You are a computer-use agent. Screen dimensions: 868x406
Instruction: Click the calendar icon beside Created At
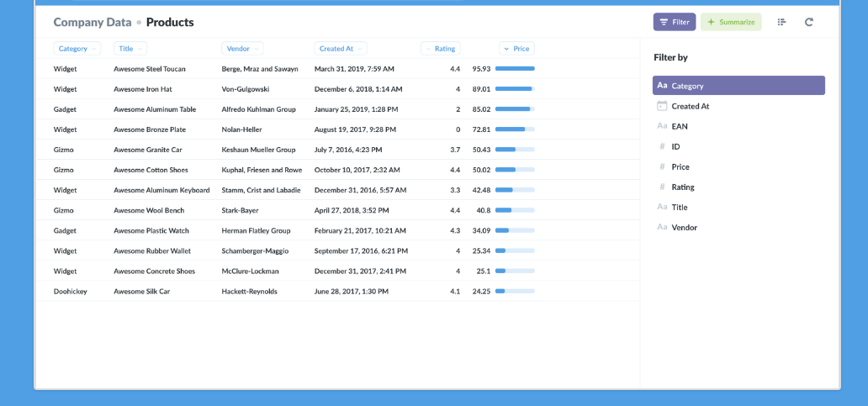coord(662,106)
